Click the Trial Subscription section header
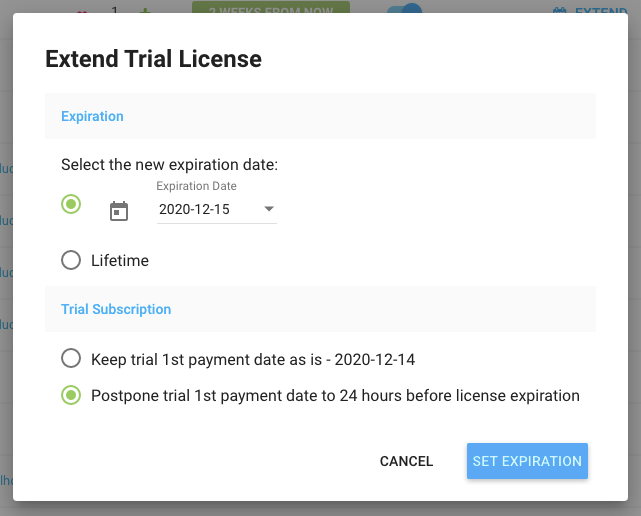The width and height of the screenshot is (641, 516). click(116, 309)
